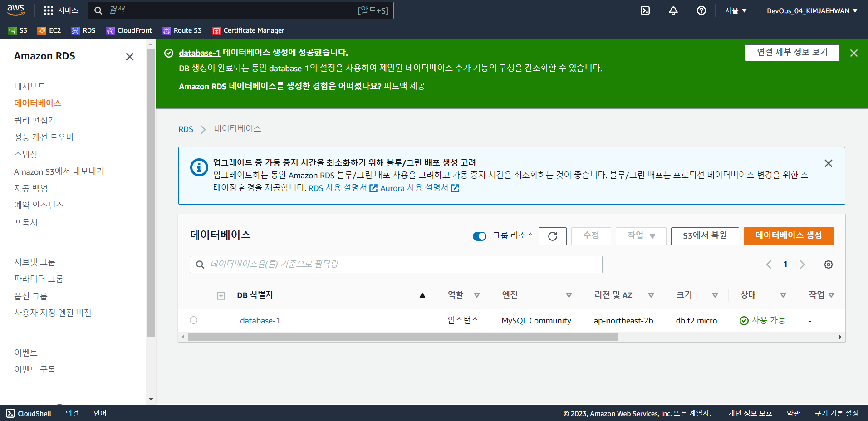The width and height of the screenshot is (868, 421).
Task: Open Aurora 사용 설명서 external link
Action: 420,188
